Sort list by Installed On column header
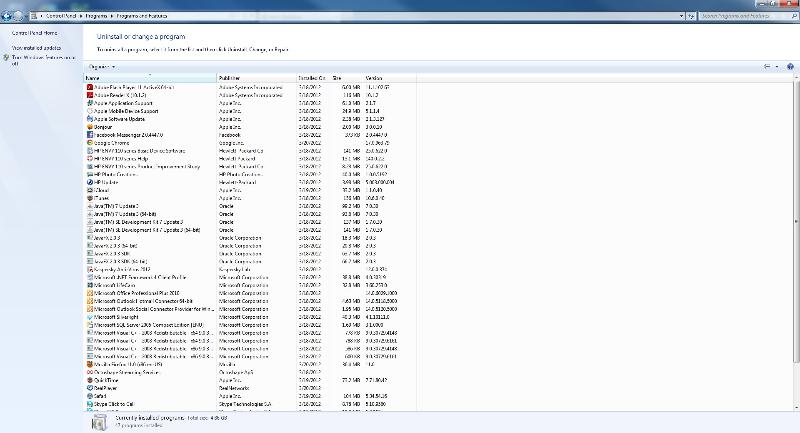 pyautogui.click(x=314, y=78)
